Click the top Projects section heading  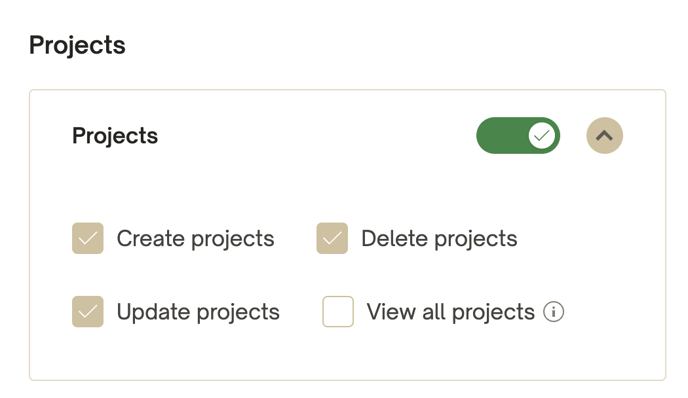77,46
